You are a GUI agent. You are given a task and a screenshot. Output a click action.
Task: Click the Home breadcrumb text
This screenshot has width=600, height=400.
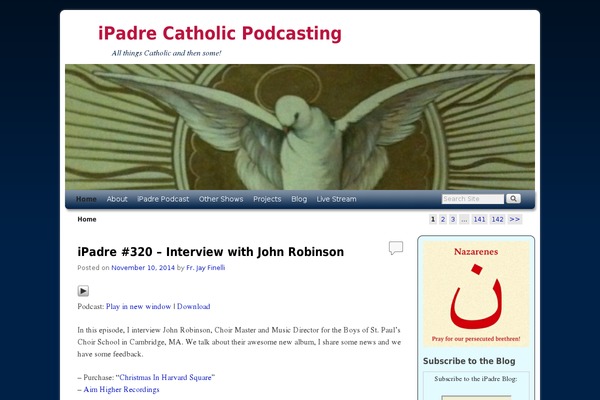pos(87,219)
